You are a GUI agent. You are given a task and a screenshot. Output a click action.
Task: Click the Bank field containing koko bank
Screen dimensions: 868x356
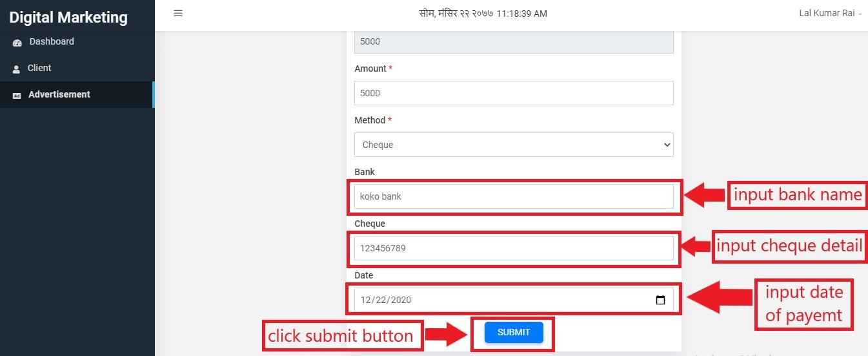[514, 196]
